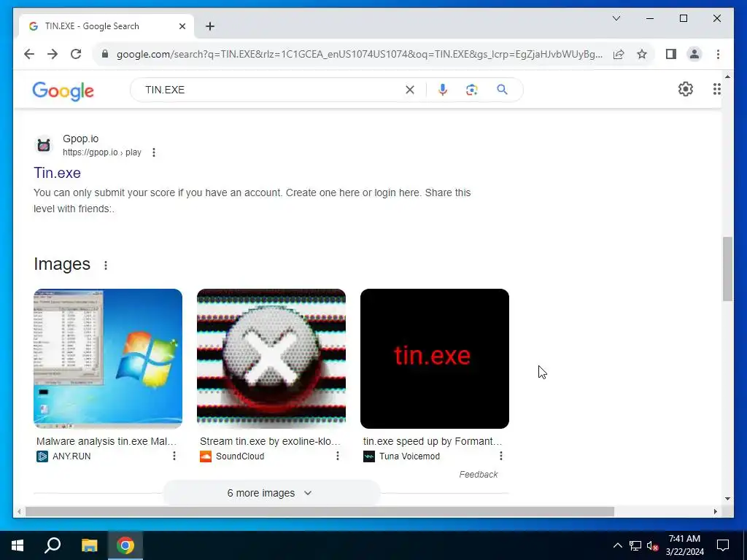Click the scroll left arrow
The image size is (747, 560).
(x=19, y=511)
